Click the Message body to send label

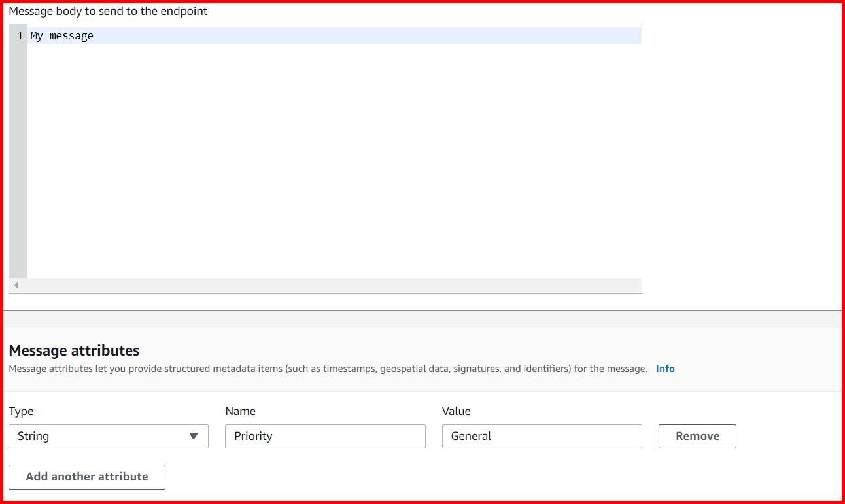coord(107,11)
